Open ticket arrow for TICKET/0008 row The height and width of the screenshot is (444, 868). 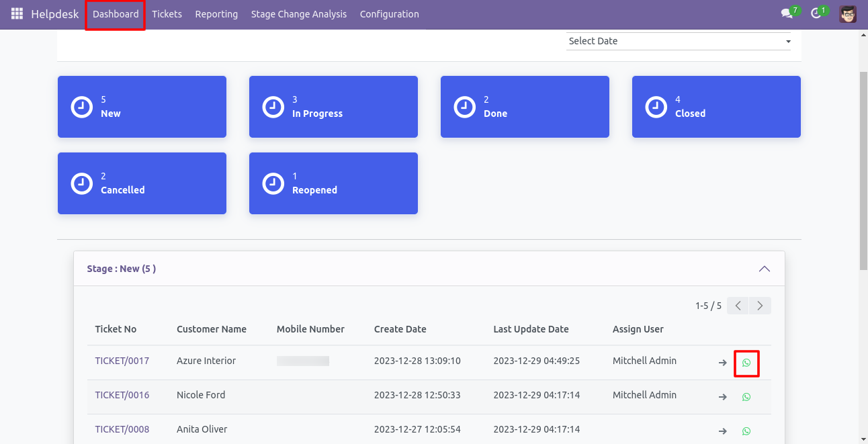pos(723,431)
